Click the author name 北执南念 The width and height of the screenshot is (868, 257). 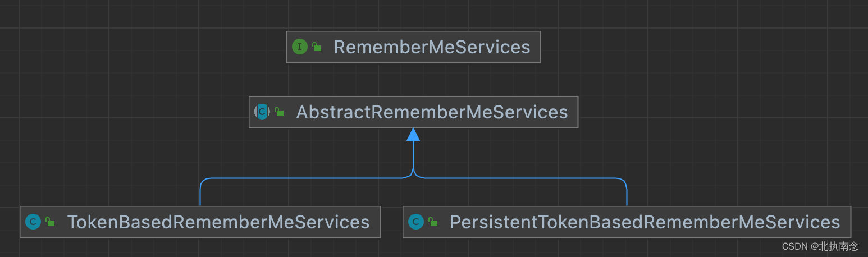point(838,246)
